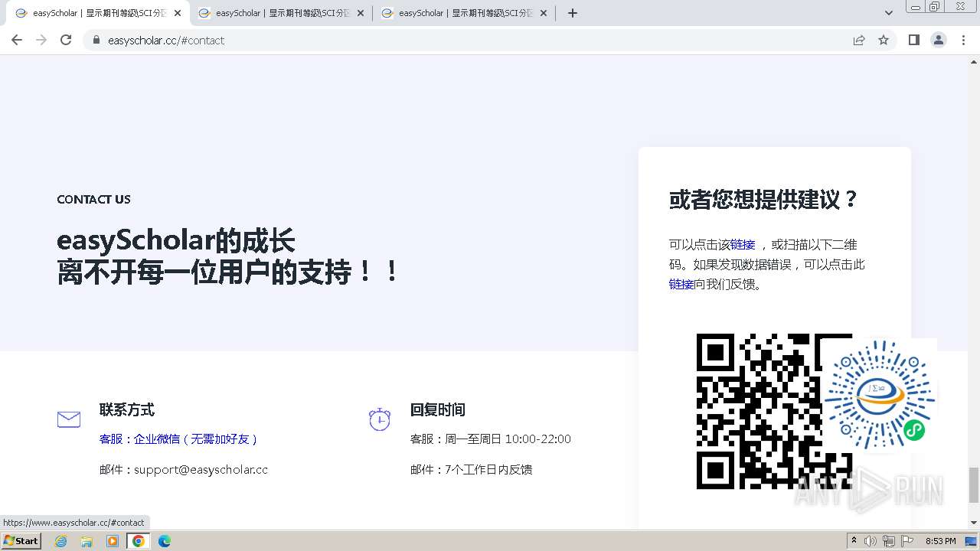Select the support@easyscholar.cc email text
Screen dimensions: 980x551
201,470
